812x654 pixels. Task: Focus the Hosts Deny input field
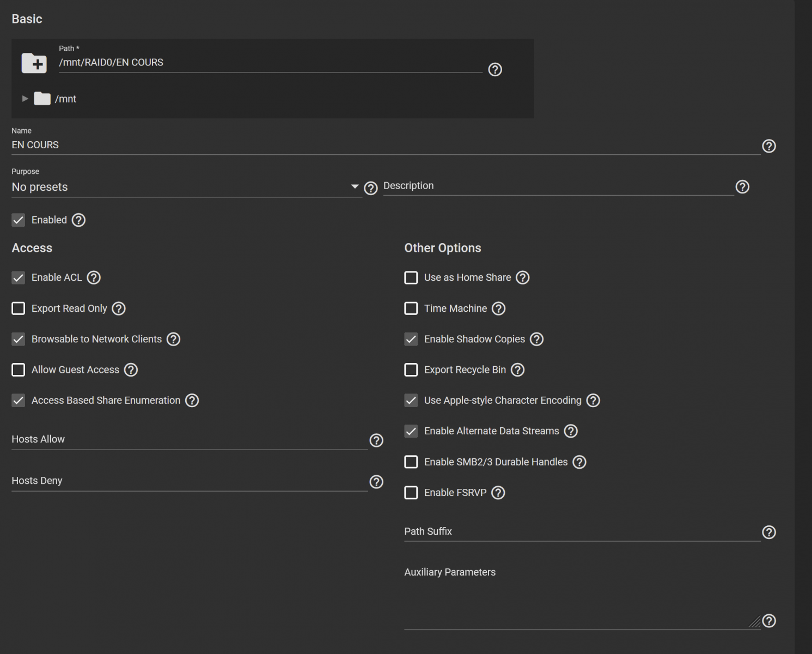tap(189, 481)
